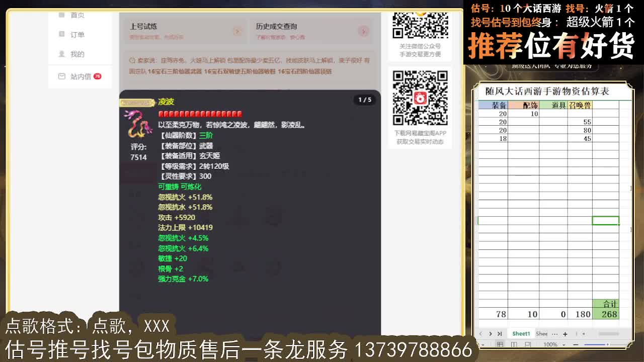Jump to last sheet with end arrow
This screenshot has width=644, height=362.
[x=499, y=333]
